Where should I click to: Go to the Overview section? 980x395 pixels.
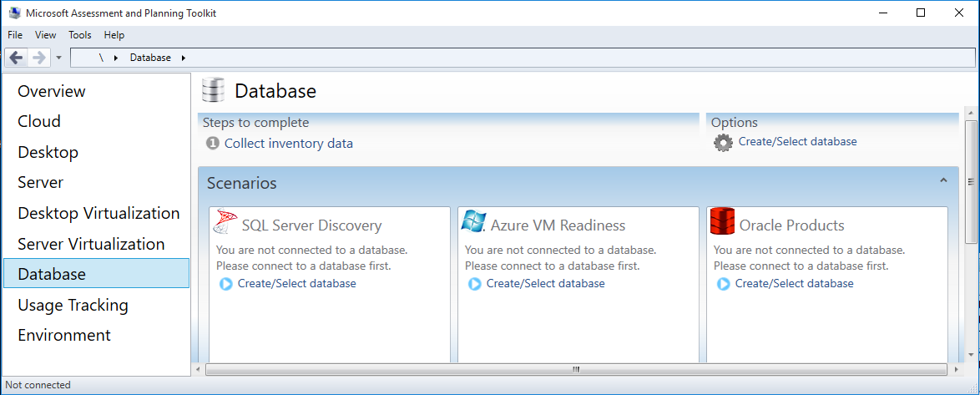[x=96, y=91]
